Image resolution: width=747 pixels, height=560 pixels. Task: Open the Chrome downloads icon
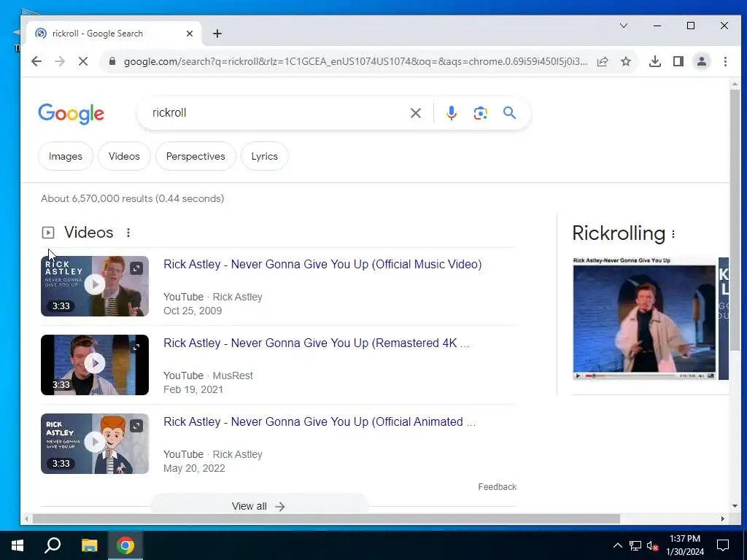click(x=655, y=61)
